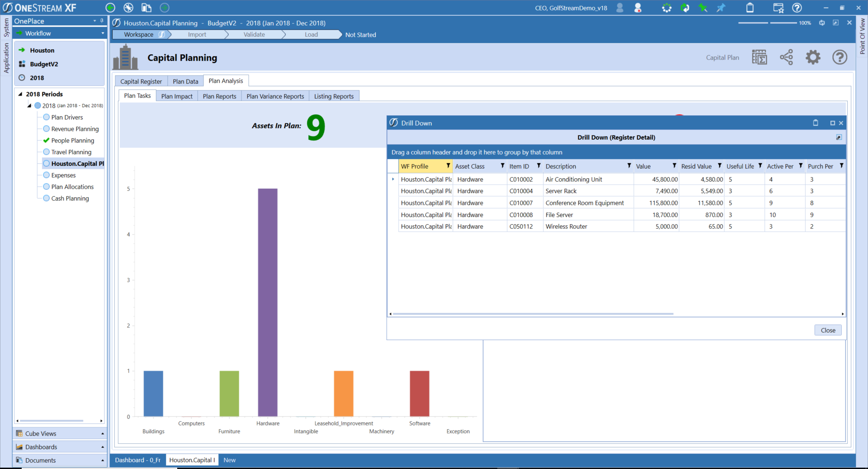The width and height of the screenshot is (868, 469).
Task: Close the Capital Planning workspace page
Action: [x=849, y=23]
